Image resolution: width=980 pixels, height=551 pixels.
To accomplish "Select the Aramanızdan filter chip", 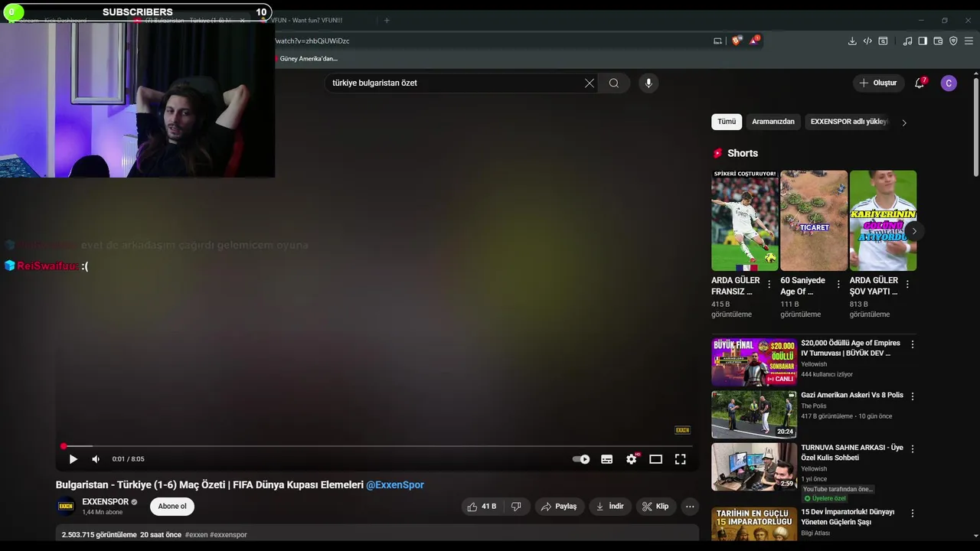I will click(773, 122).
